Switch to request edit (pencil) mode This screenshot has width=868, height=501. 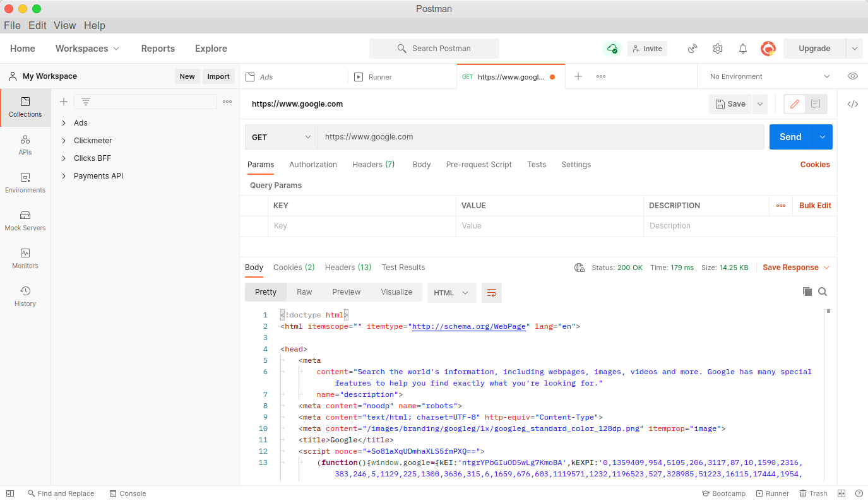point(795,104)
